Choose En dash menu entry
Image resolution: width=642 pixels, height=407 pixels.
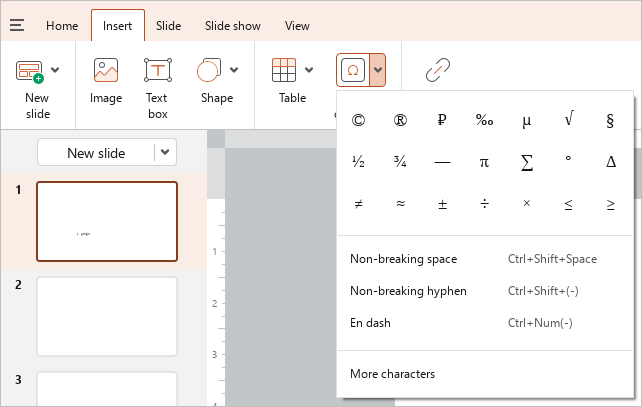tap(485, 323)
